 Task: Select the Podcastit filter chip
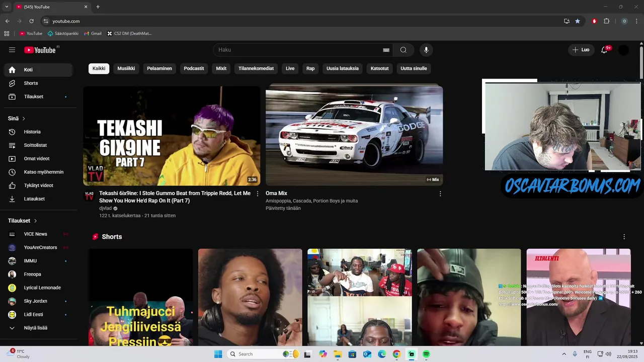194,68
